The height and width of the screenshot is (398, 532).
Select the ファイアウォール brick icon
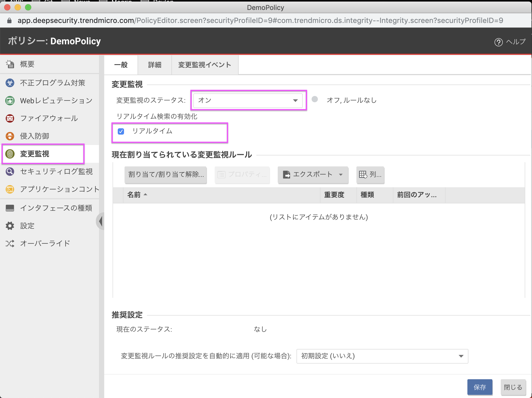tap(10, 118)
